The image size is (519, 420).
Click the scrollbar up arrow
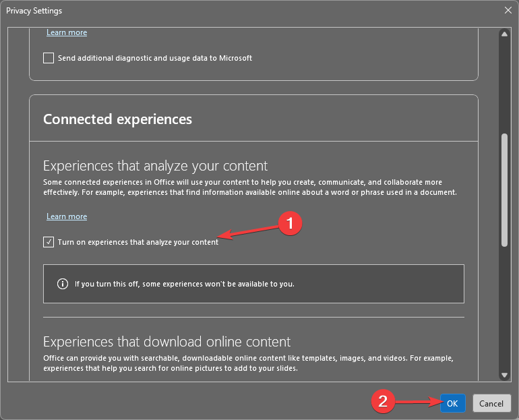(x=504, y=34)
